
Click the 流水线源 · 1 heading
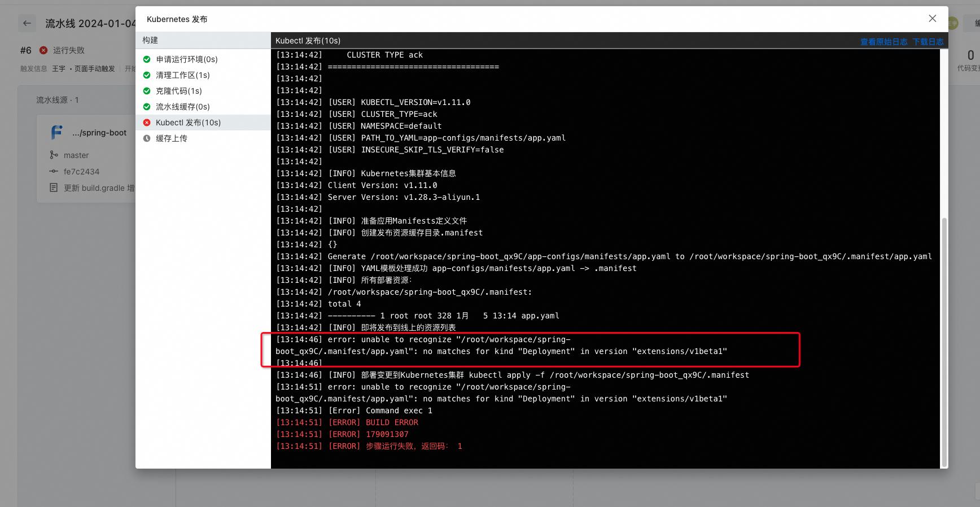click(x=58, y=100)
